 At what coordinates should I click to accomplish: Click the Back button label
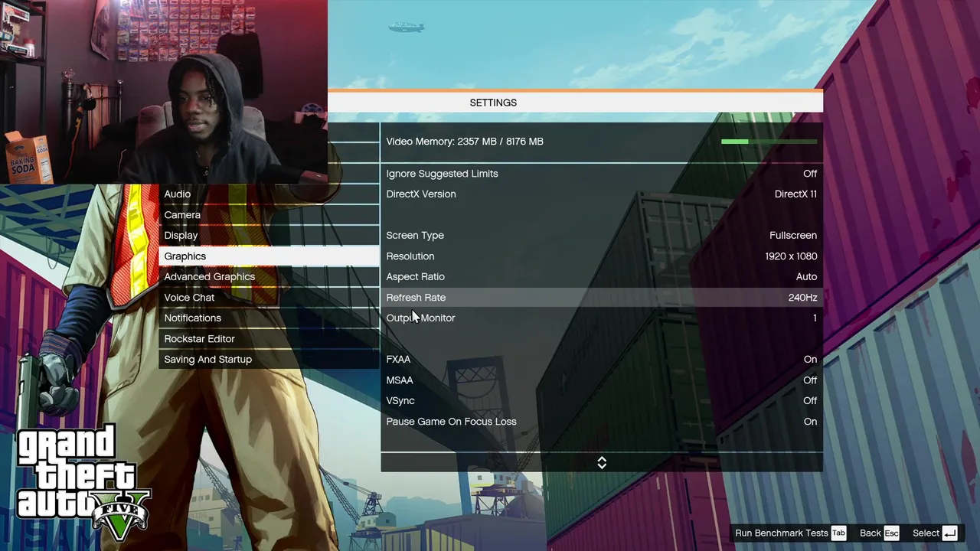pos(871,533)
